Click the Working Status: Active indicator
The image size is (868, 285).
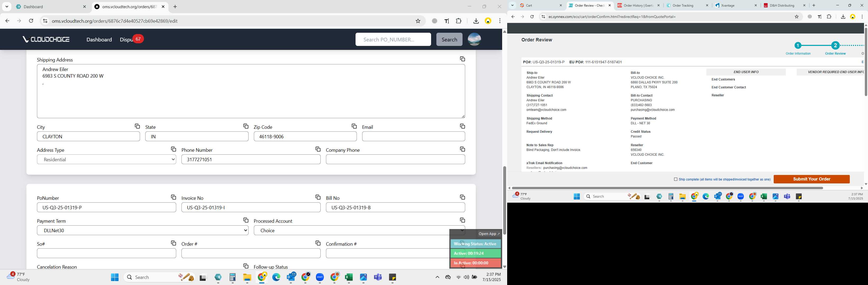475,244
